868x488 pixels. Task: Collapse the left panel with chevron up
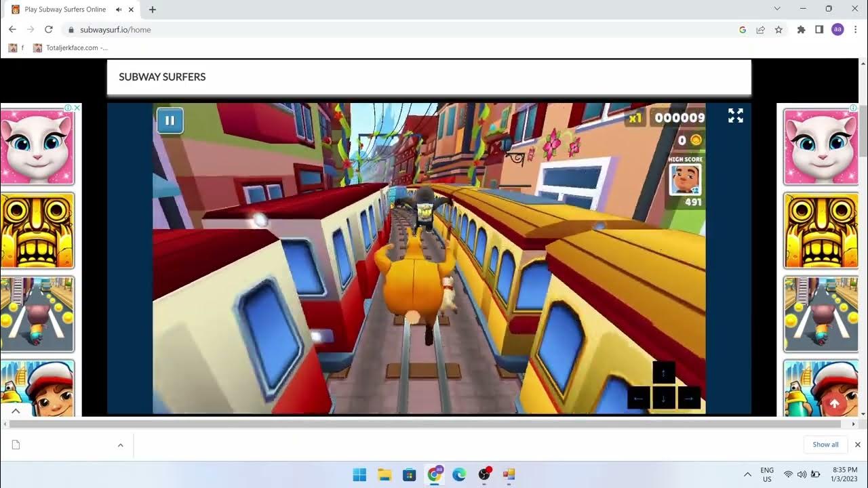click(16, 411)
